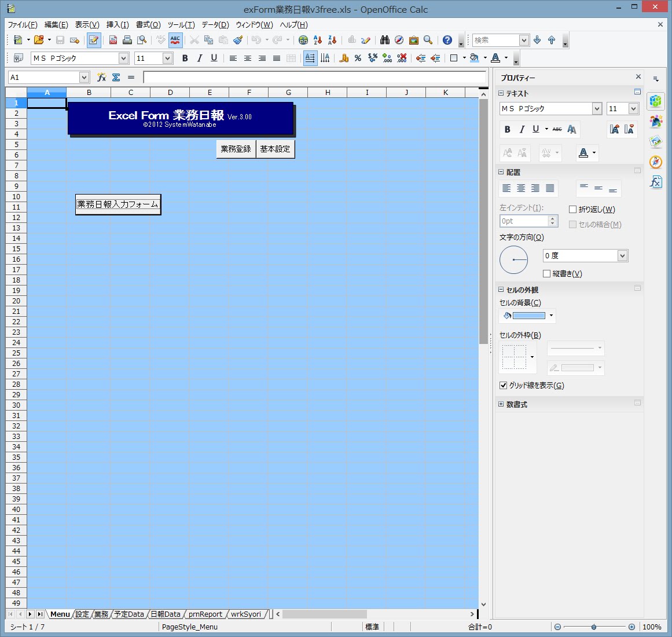Image resolution: width=672 pixels, height=637 pixels.
Task: Open the sidebar Gallery deck icon
Action: [656, 141]
